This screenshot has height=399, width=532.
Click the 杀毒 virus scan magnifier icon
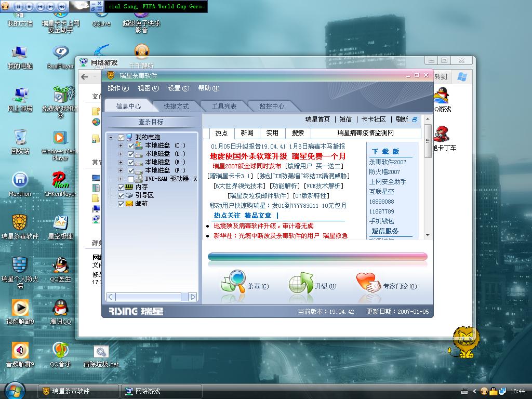click(233, 282)
